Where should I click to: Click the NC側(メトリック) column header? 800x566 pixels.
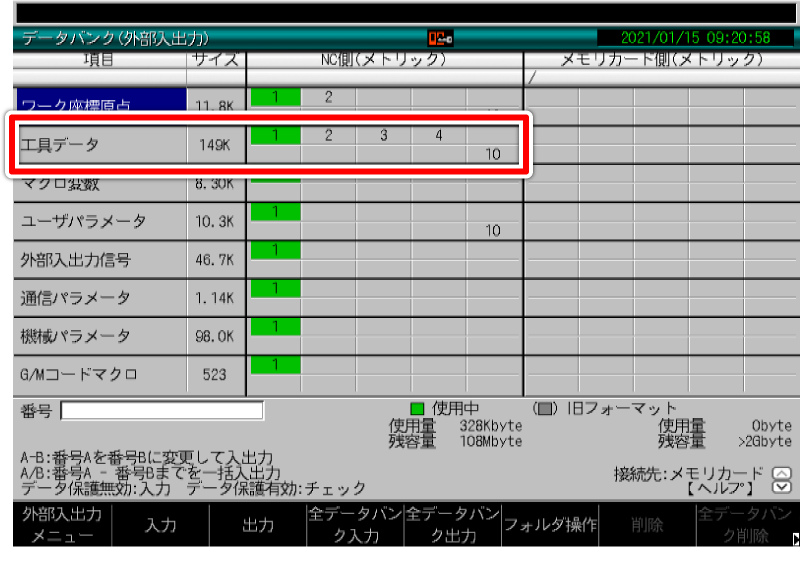(x=384, y=60)
